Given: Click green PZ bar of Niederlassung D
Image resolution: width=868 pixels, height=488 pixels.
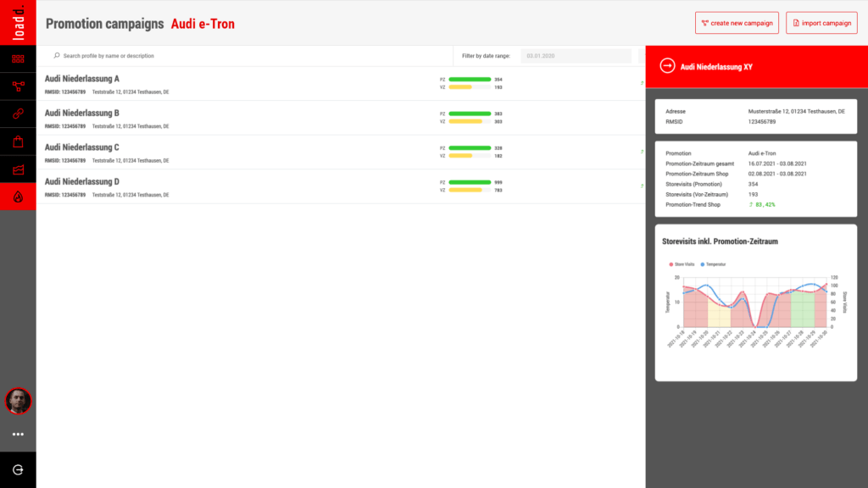Looking at the screenshot, I should 470,182.
